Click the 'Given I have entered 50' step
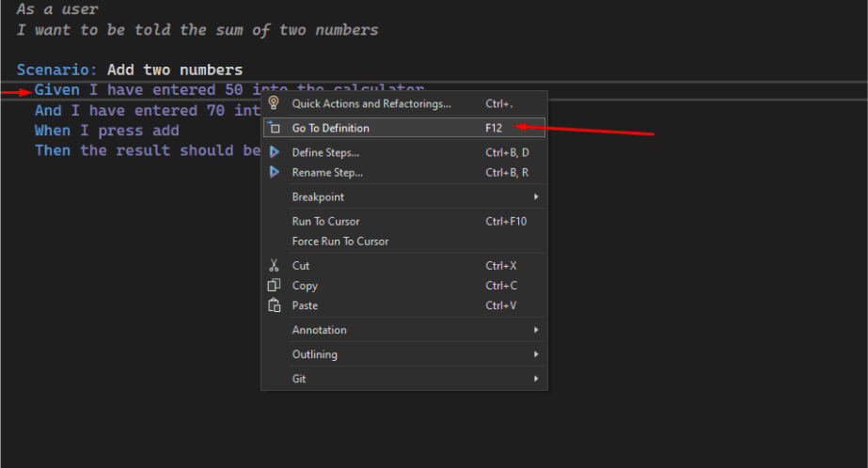Viewport: 868px width, 468px height. coord(138,89)
